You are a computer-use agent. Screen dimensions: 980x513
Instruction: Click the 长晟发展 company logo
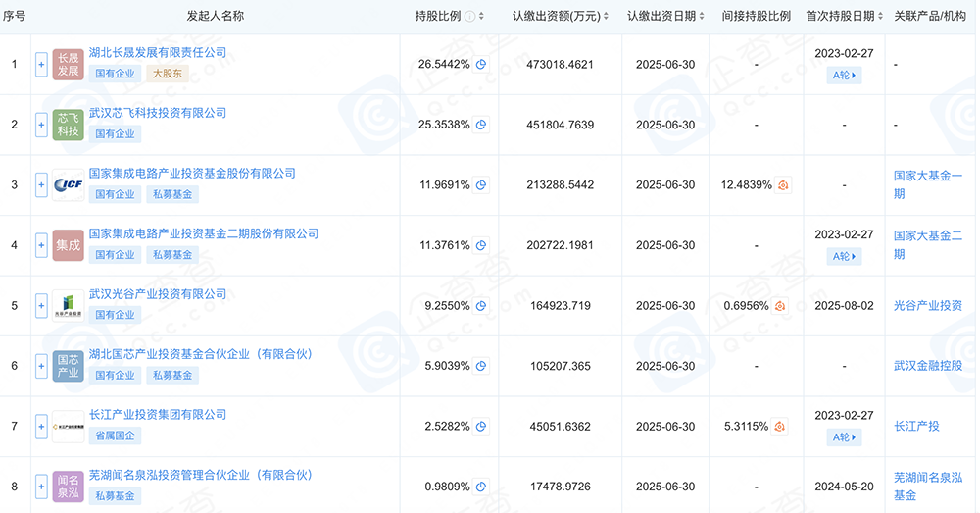(69, 65)
